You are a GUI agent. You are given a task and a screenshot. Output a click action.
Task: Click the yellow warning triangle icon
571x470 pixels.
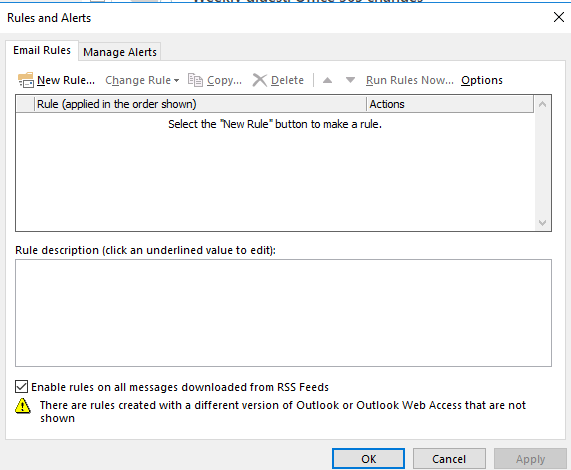coord(23,406)
